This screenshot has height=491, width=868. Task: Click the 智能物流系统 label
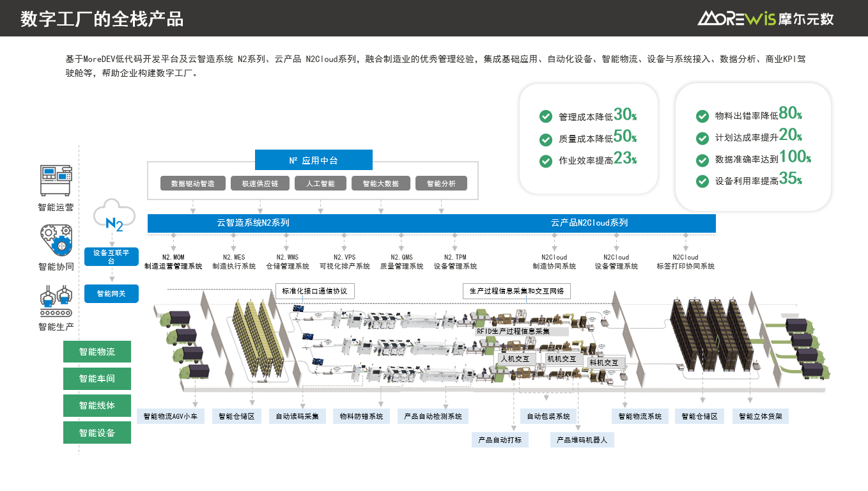[x=640, y=416]
